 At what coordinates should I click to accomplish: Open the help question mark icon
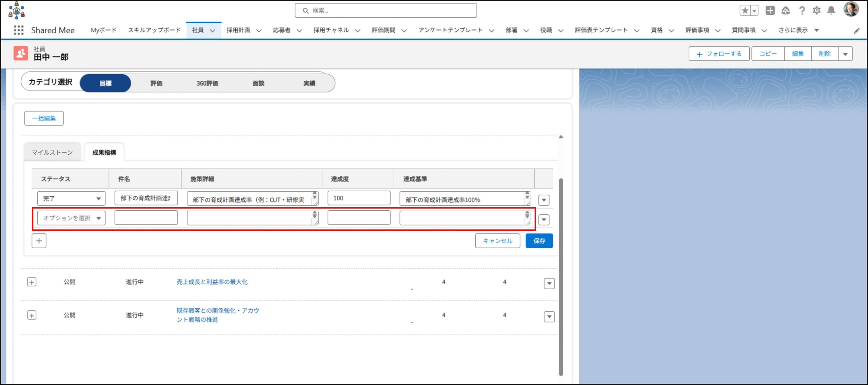click(802, 11)
